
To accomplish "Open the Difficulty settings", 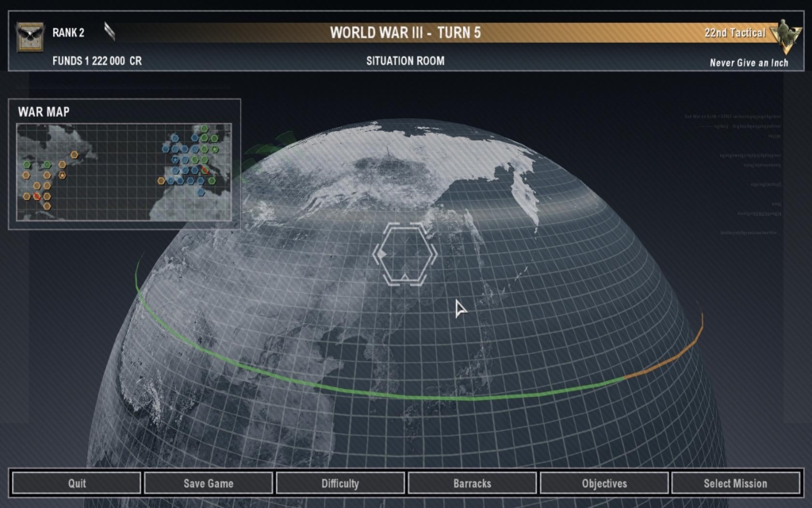I will click(x=340, y=483).
